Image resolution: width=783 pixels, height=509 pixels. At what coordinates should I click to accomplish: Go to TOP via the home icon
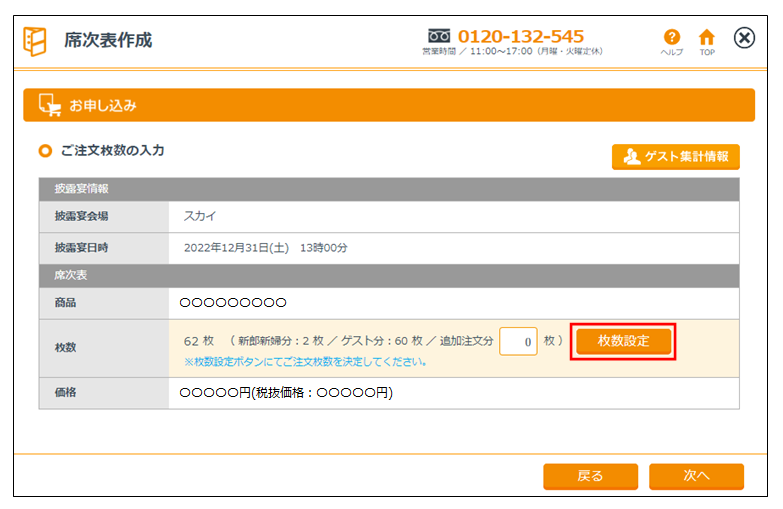point(706,37)
